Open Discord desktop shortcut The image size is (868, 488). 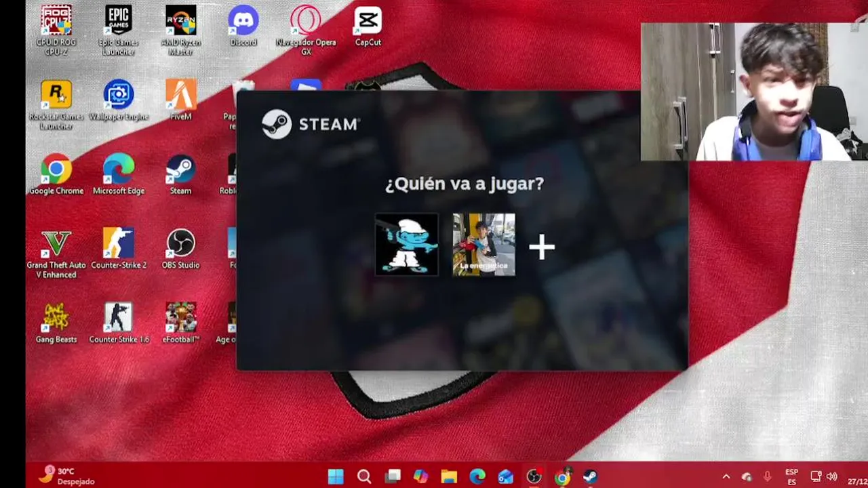[x=243, y=26]
